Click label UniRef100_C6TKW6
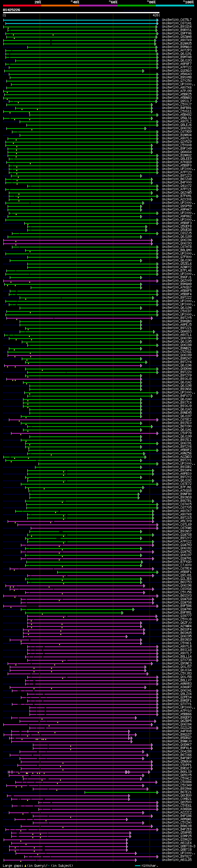Screen dimensions: 197x868 (x=177, y=528)
